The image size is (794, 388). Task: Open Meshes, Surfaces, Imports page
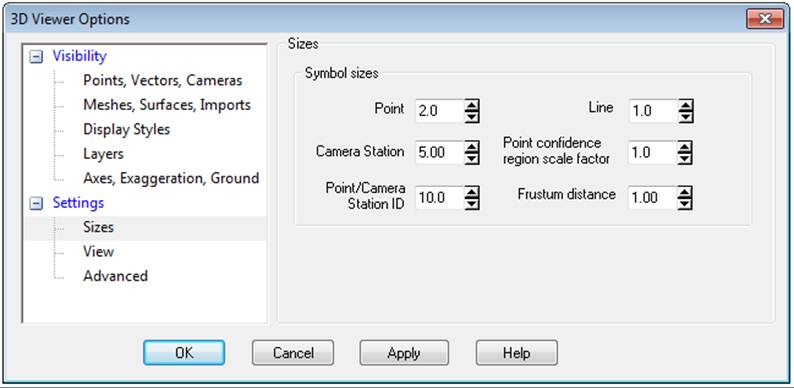(167, 105)
